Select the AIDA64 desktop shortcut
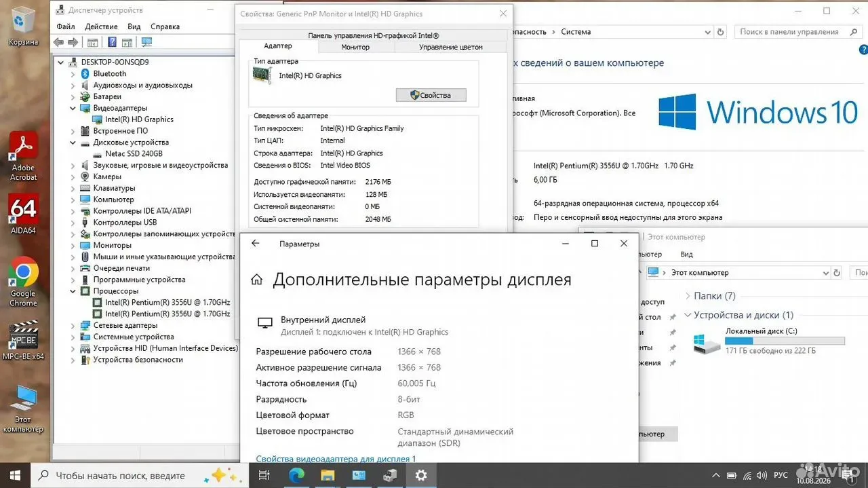Viewport: 868px width, 488px height. point(24,214)
